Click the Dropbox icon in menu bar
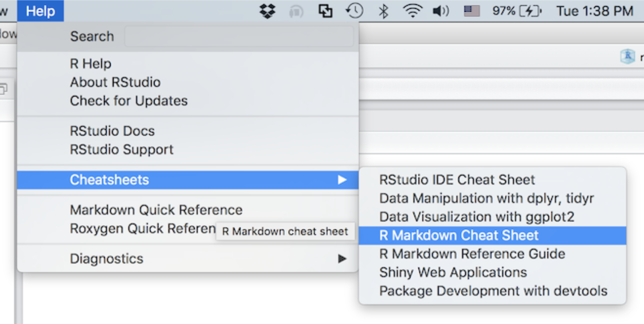This screenshot has height=324, width=644. 267,11
